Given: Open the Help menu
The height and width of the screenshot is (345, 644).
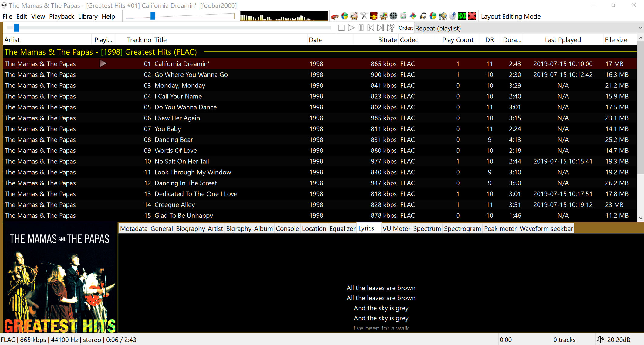Looking at the screenshot, I should (x=108, y=16).
